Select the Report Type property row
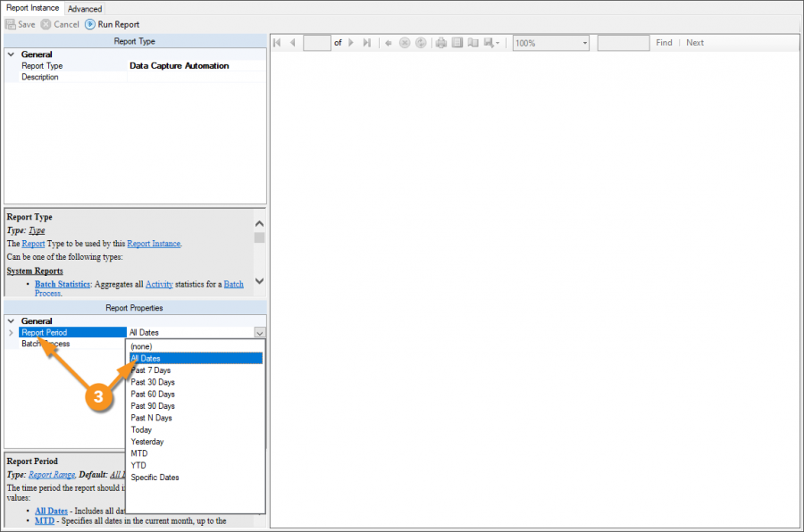Screen dimensions: 804x532 [x=136, y=65]
